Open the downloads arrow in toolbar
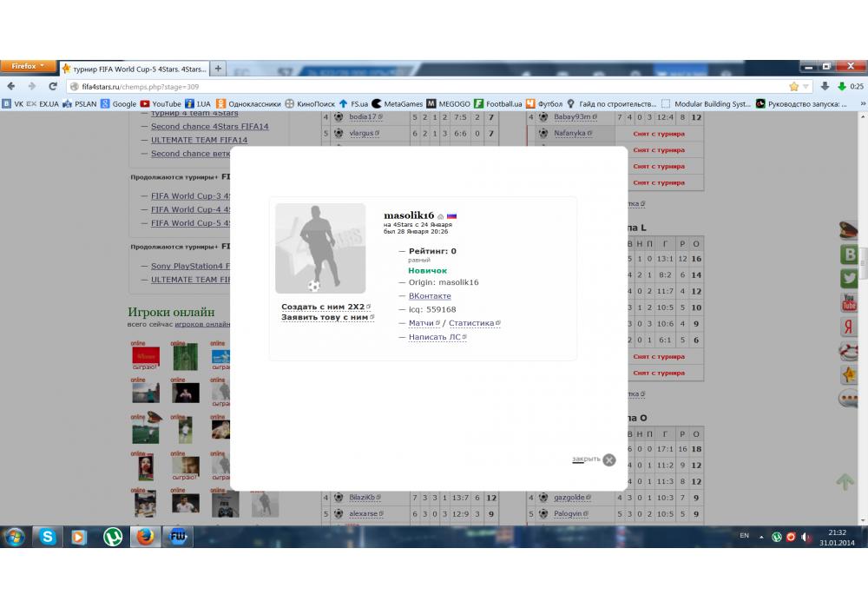868x608 pixels. click(825, 86)
